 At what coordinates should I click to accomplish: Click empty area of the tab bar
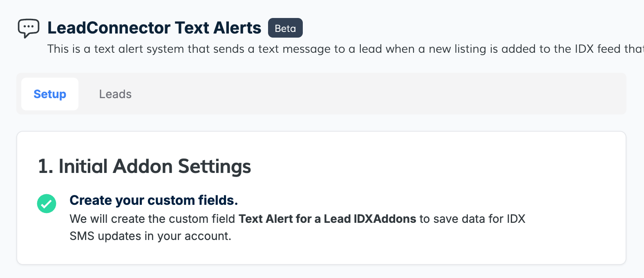(368, 94)
